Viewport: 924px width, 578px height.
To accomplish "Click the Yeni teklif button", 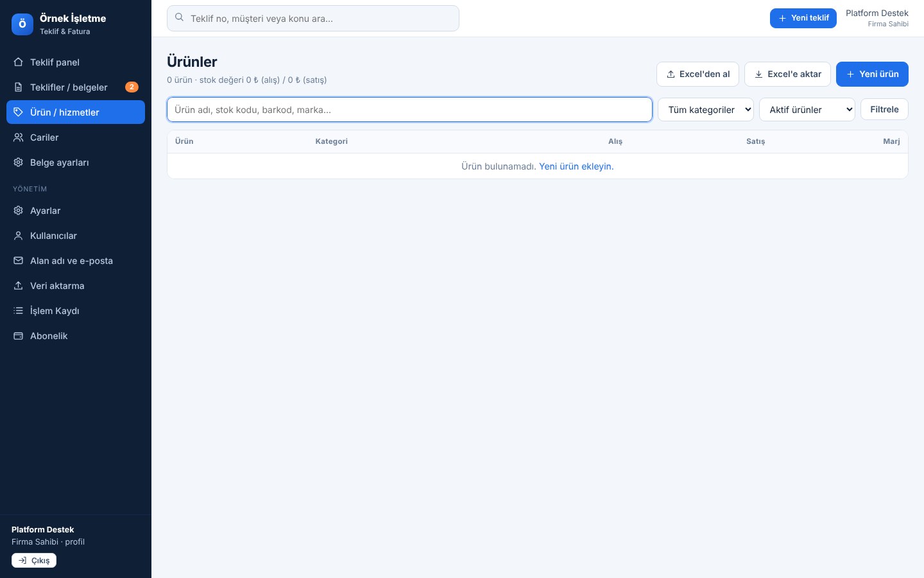I will click(x=803, y=18).
